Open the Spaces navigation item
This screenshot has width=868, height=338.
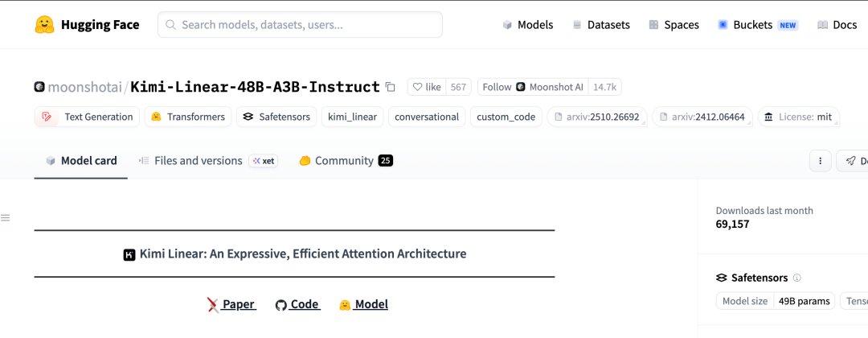point(674,25)
